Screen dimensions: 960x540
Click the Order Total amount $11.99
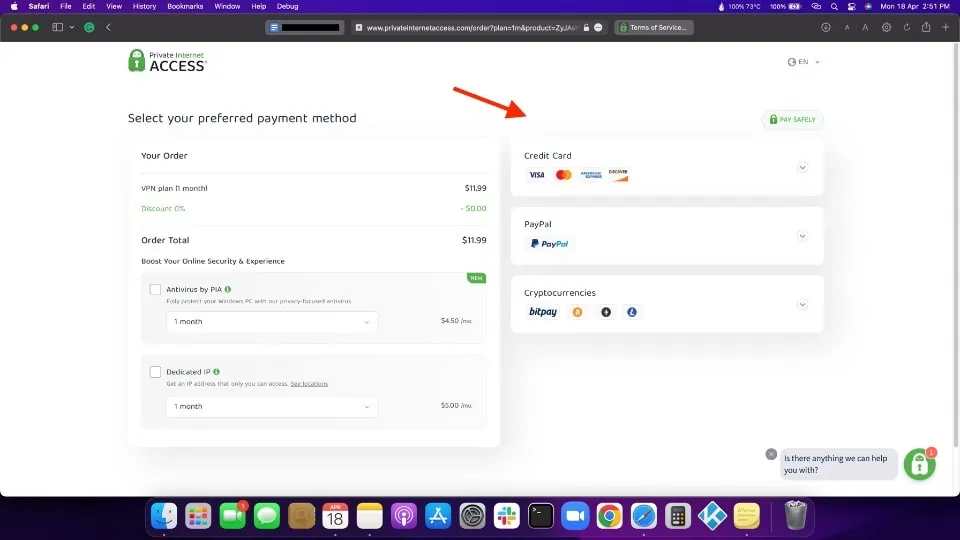[x=474, y=240]
